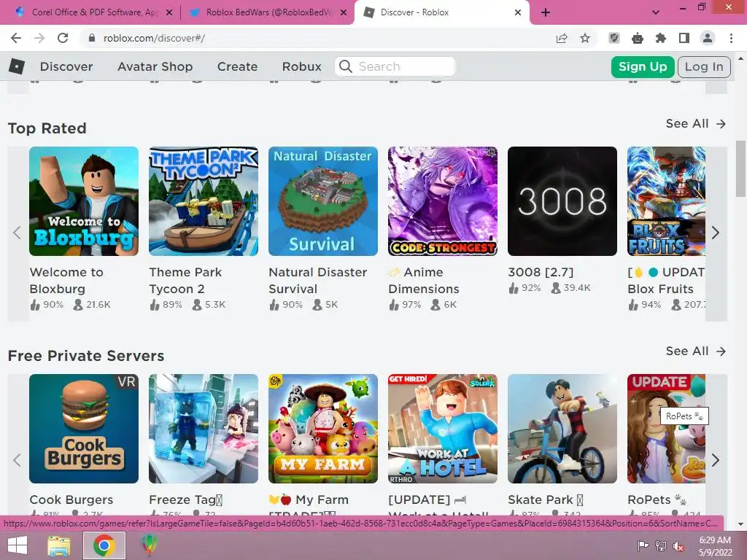Click the '3008 [2.7]' title text

coord(541,273)
